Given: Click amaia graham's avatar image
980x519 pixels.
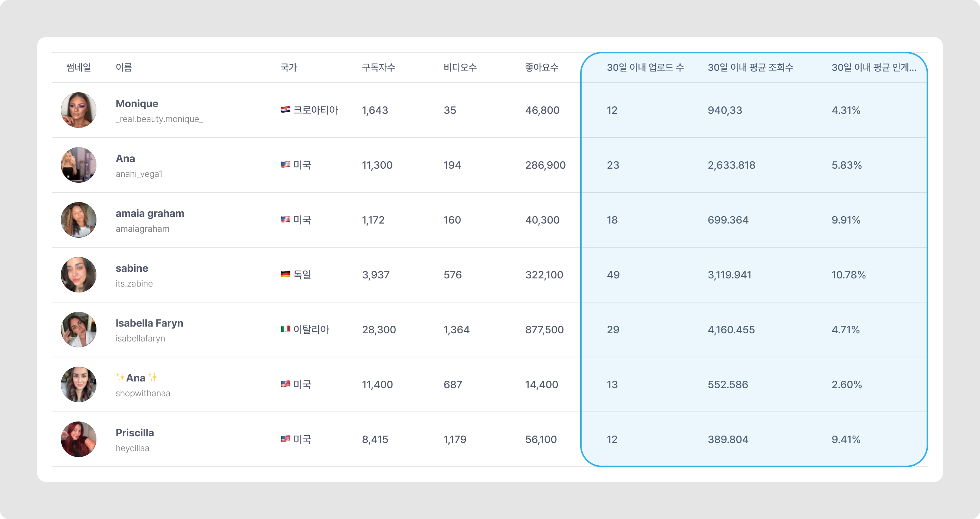Looking at the screenshot, I should tap(78, 220).
